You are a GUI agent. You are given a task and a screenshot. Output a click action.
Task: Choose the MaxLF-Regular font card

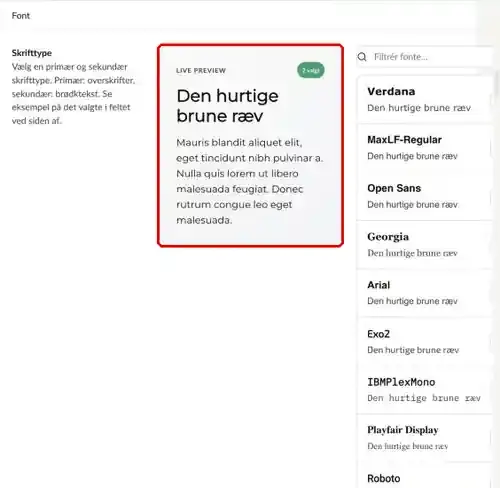click(424, 148)
